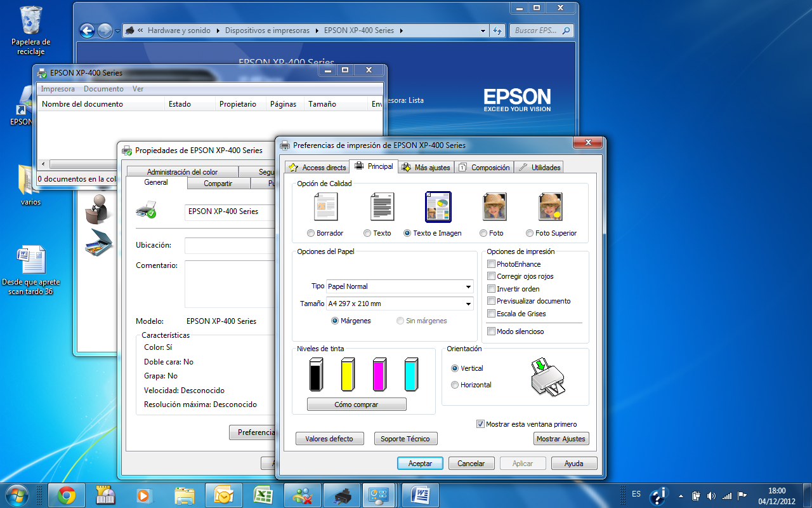
Task: Open the Windows Start button
Action: (x=16, y=495)
